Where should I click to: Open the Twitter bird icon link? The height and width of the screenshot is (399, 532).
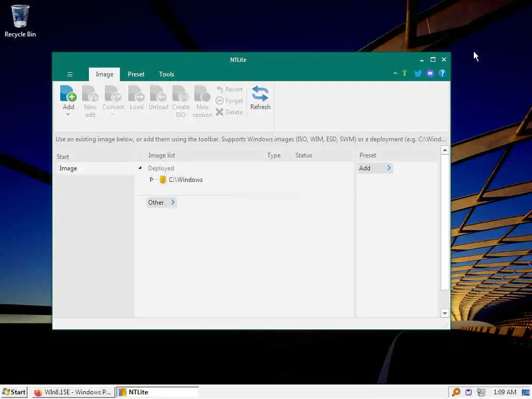[418, 73]
